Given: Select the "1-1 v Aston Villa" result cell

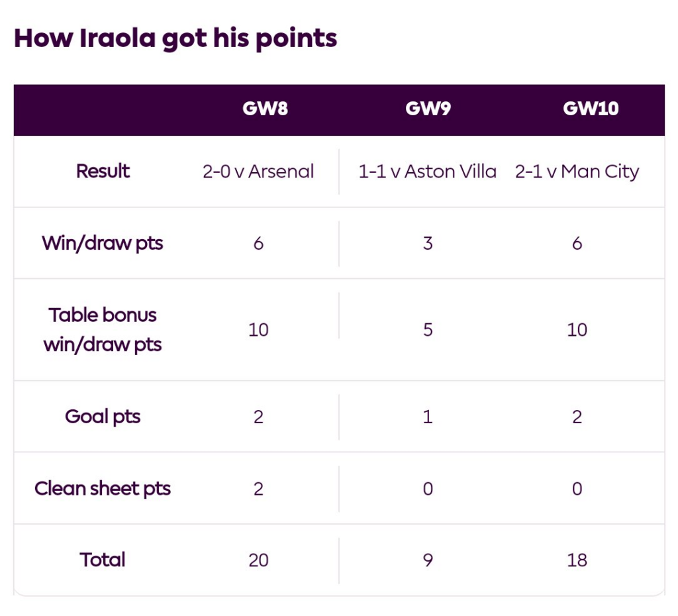Looking at the screenshot, I should pyautogui.click(x=428, y=172).
